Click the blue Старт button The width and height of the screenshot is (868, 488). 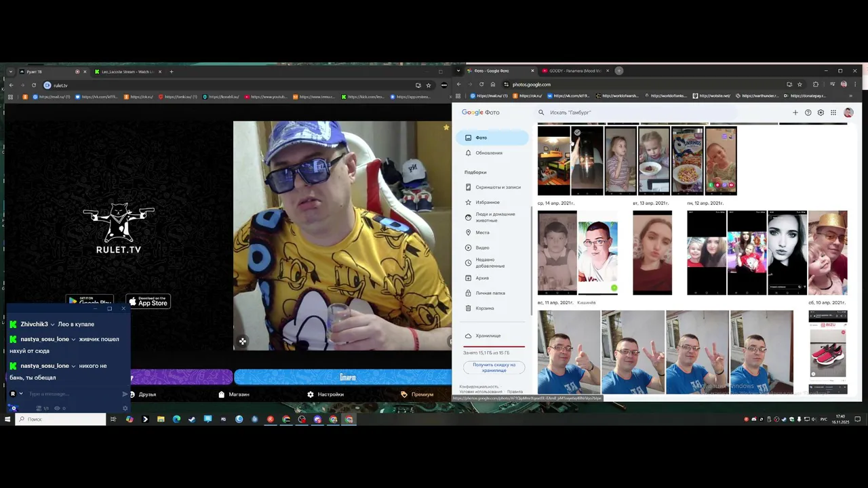[x=343, y=378]
